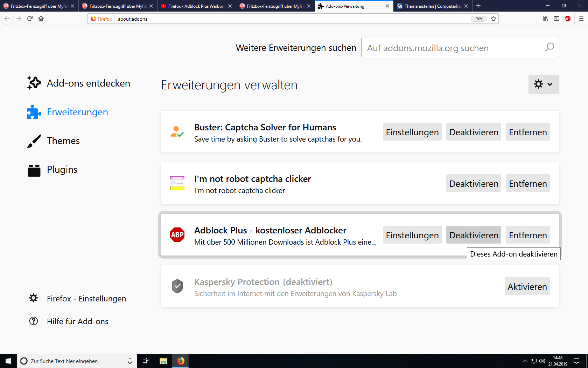Open the Themes section
Image resolution: width=588 pixels, height=368 pixels.
[63, 141]
